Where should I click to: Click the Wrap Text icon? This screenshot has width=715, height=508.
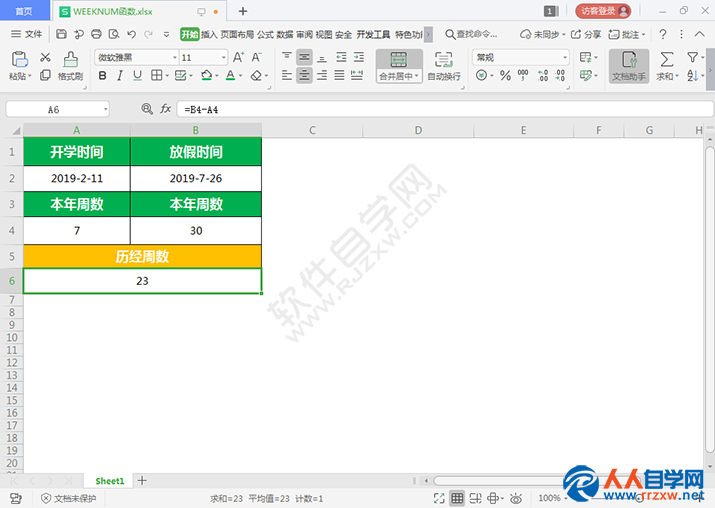point(444,60)
